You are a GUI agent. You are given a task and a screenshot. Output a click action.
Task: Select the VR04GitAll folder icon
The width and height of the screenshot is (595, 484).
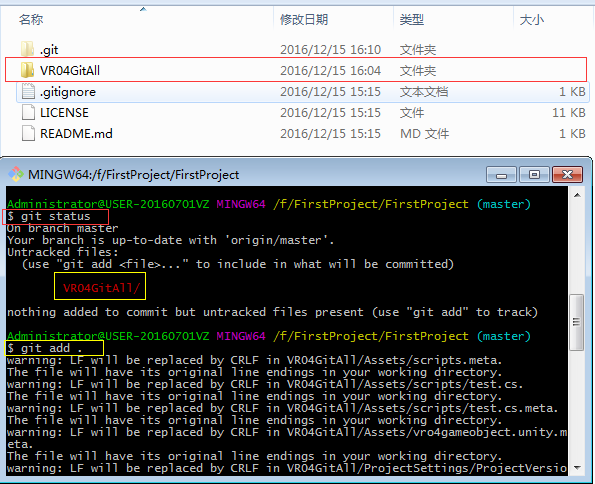[x=27, y=70]
